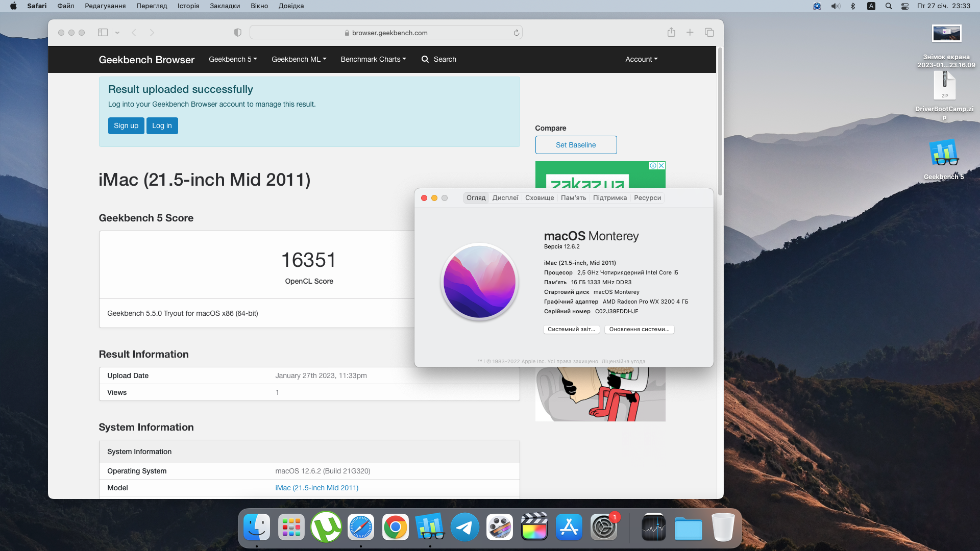Open a new tab with plus icon
The height and width of the screenshot is (551, 980).
pos(690,33)
